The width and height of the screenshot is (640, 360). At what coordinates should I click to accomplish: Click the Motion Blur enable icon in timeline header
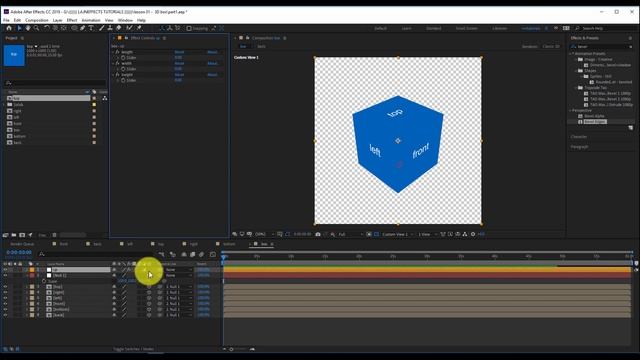(x=201, y=254)
